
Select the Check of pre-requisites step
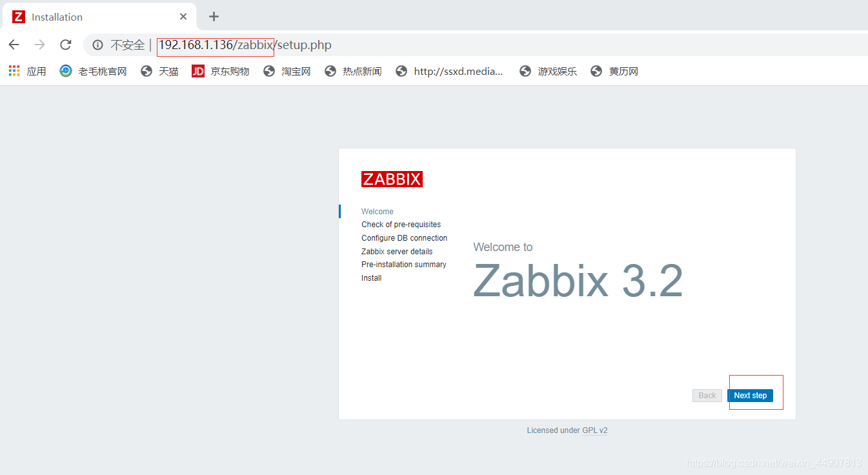(x=401, y=225)
